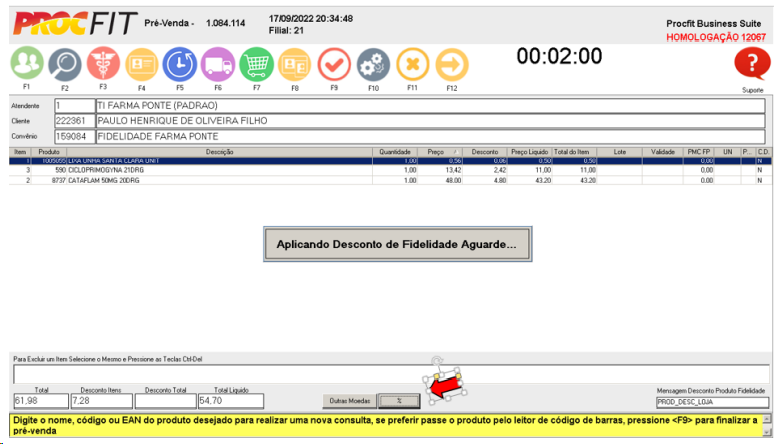
Task: Click the product search input box
Action: click(x=390, y=374)
